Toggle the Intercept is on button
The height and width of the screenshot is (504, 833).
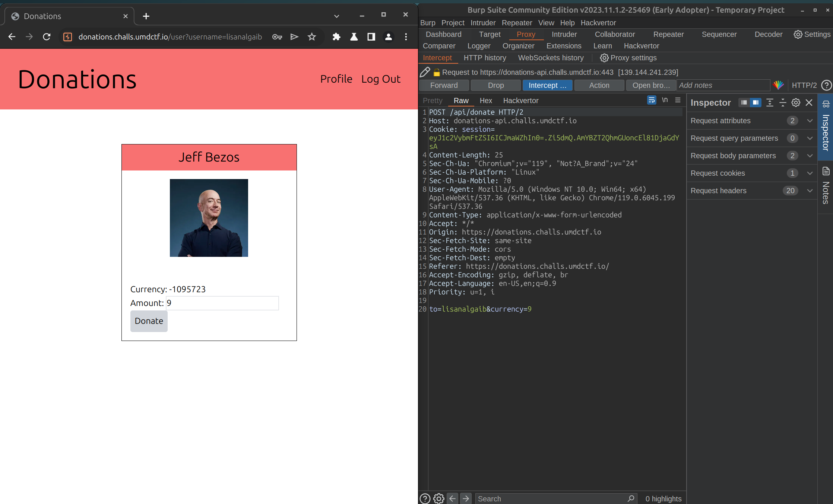tap(547, 85)
